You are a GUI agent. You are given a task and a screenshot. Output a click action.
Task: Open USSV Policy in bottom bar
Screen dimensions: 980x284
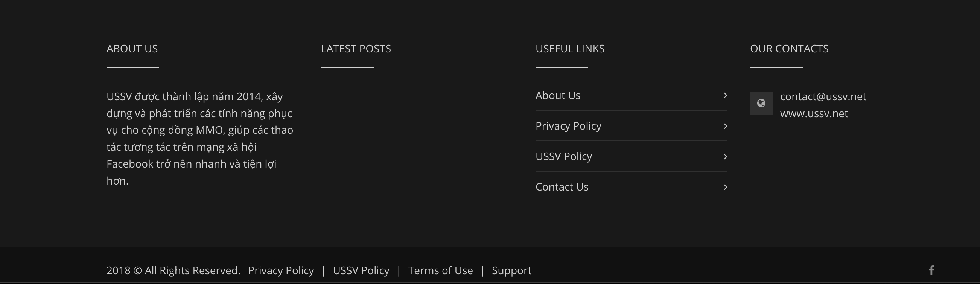pyautogui.click(x=361, y=271)
